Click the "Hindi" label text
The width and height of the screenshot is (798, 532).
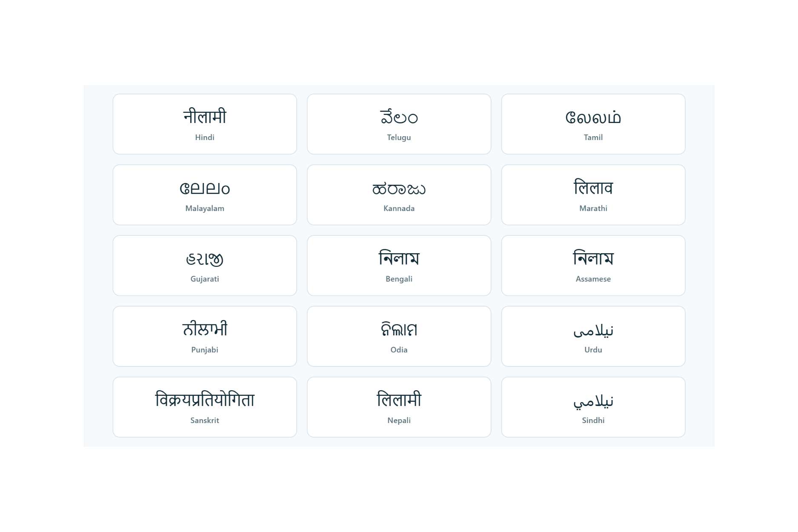(204, 137)
